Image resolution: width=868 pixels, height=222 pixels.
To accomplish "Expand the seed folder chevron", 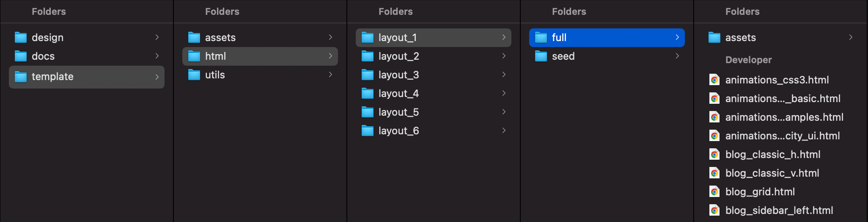I will 677,56.
